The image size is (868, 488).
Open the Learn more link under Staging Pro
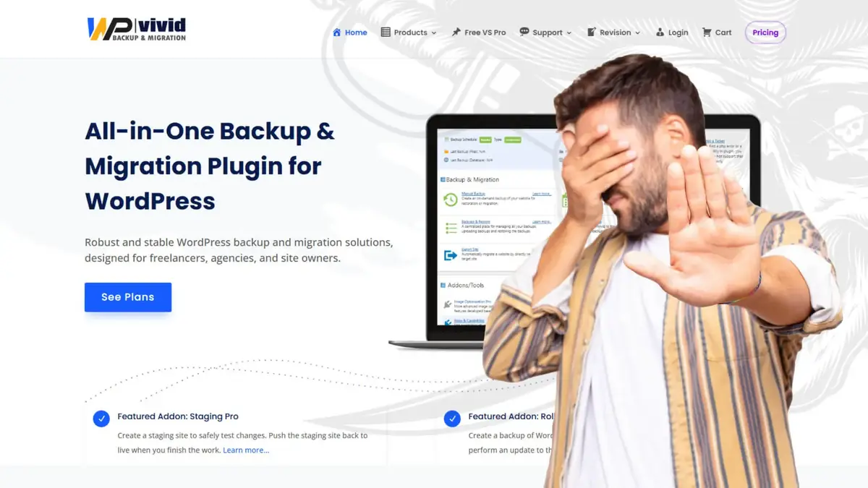pos(247,450)
